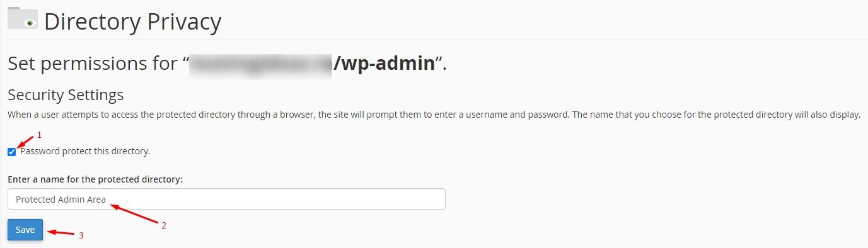Click the "Set permissions for" heading text
The image size is (868, 248).
94,64
